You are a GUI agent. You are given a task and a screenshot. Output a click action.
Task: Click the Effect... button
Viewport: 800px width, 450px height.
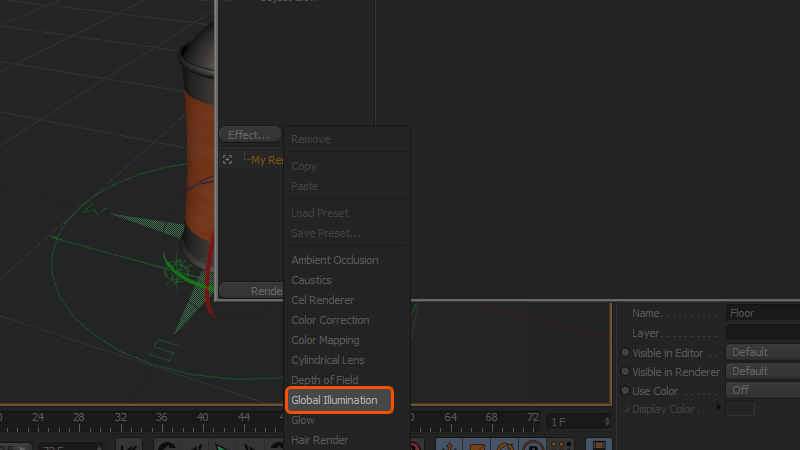249,135
